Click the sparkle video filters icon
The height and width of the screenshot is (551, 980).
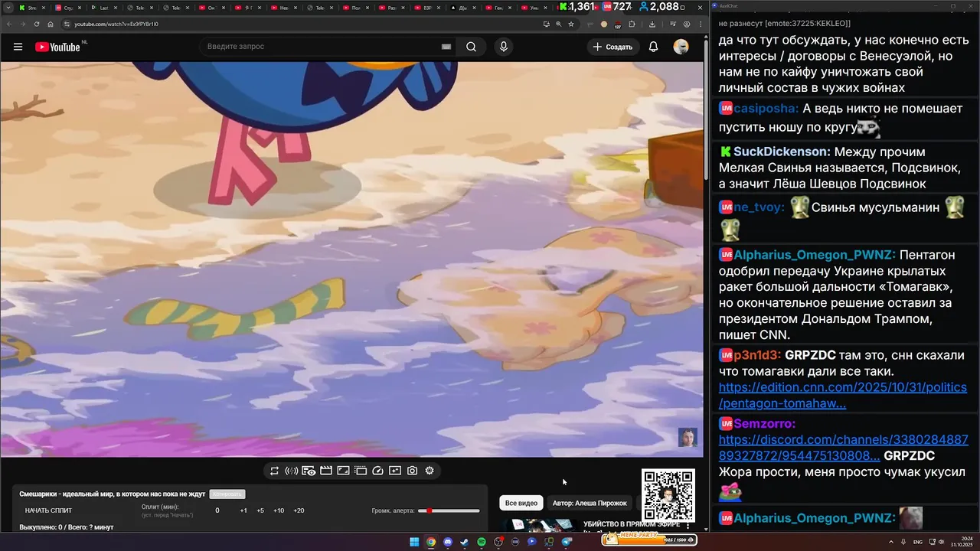tap(395, 471)
